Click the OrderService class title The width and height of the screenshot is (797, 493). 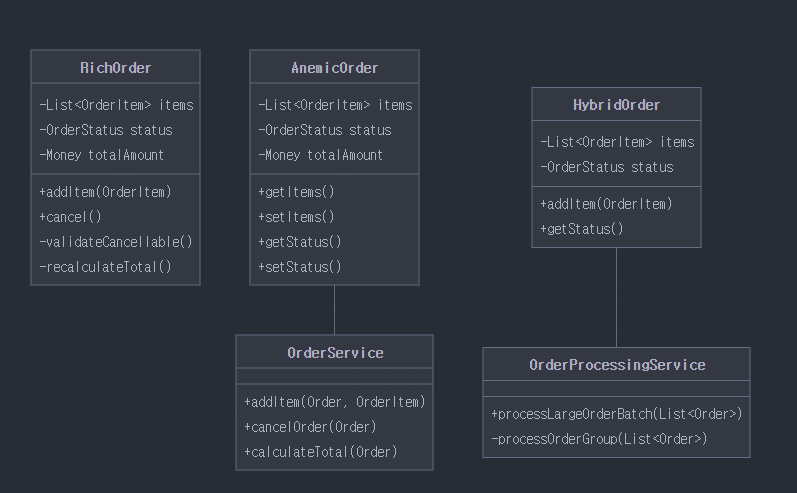pyautogui.click(x=334, y=353)
